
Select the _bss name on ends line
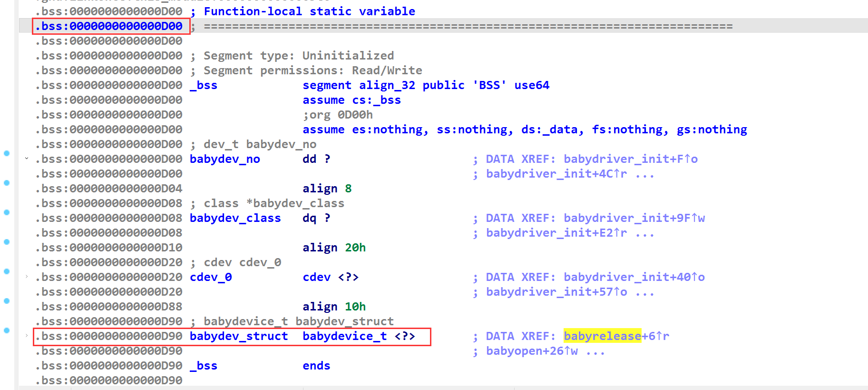tap(204, 366)
